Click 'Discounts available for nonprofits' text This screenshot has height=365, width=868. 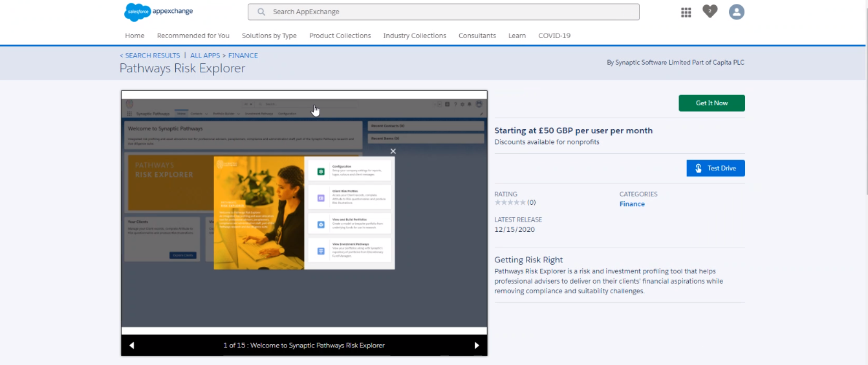pyautogui.click(x=547, y=141)
